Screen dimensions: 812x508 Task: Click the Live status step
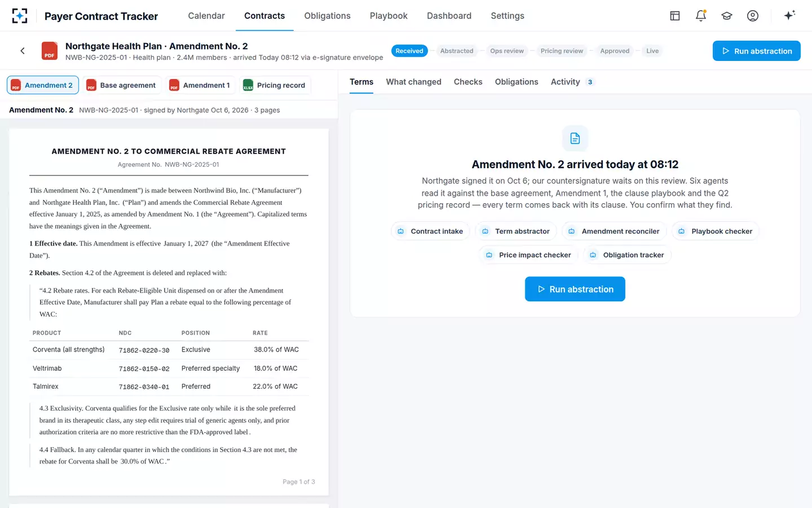pos(652,51)
